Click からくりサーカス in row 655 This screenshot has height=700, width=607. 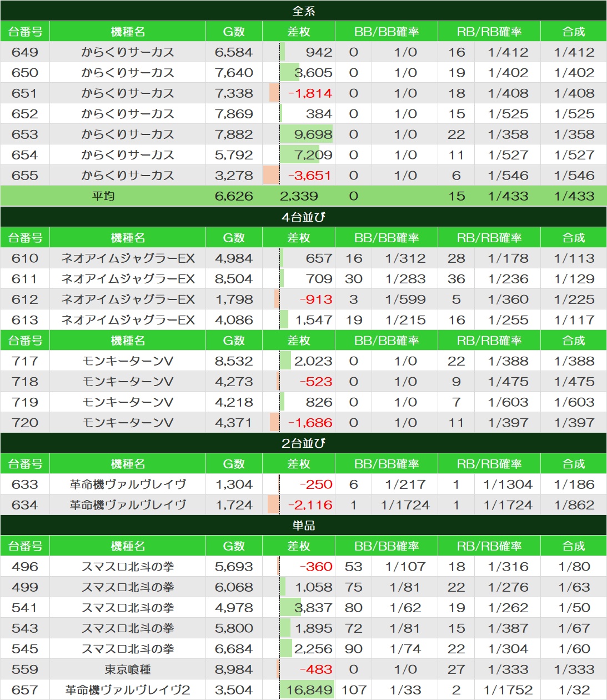(x=128, y=176)
